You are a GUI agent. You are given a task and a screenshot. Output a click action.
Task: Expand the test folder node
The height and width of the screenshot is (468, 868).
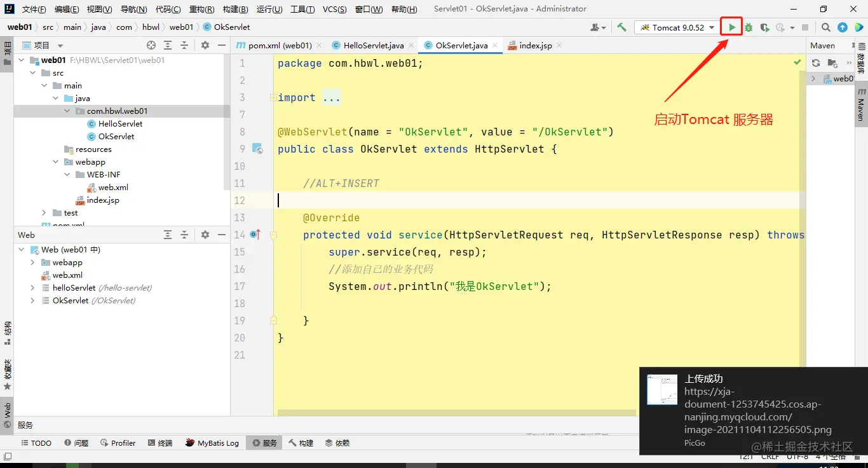pyautogui.click(x=44, y=213)
